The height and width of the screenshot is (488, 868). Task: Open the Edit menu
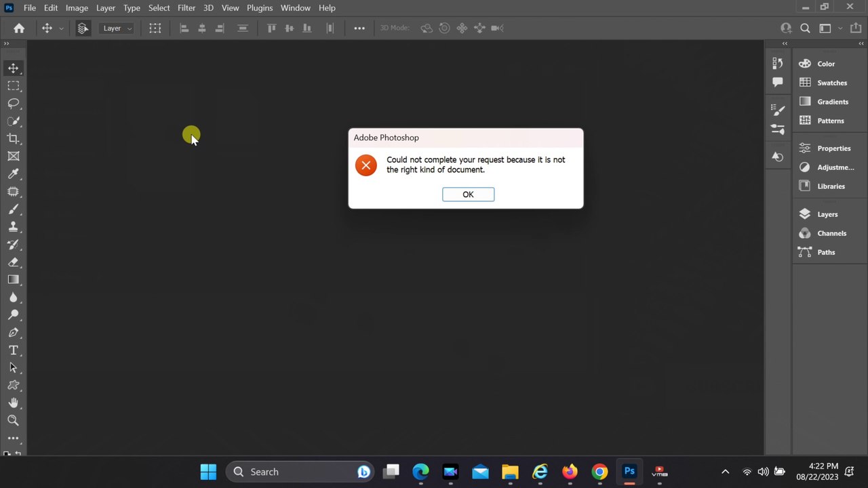(51, 7)
